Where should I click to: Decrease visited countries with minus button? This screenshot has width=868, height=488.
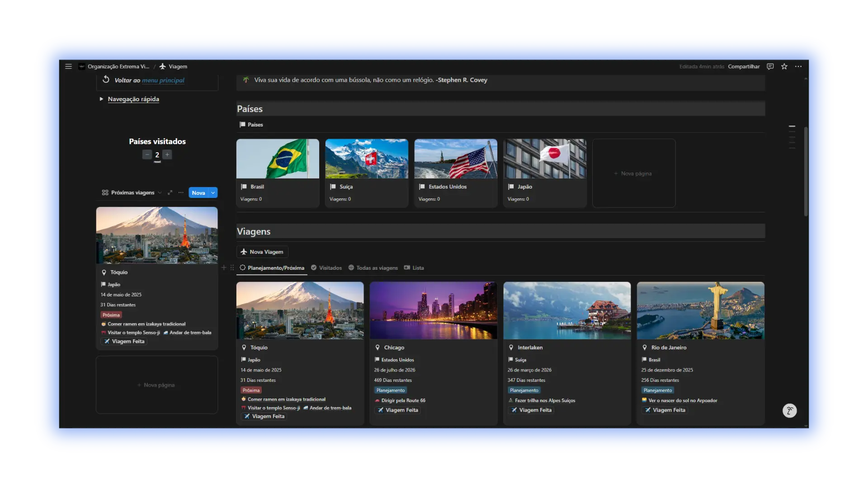coord(147,155)
